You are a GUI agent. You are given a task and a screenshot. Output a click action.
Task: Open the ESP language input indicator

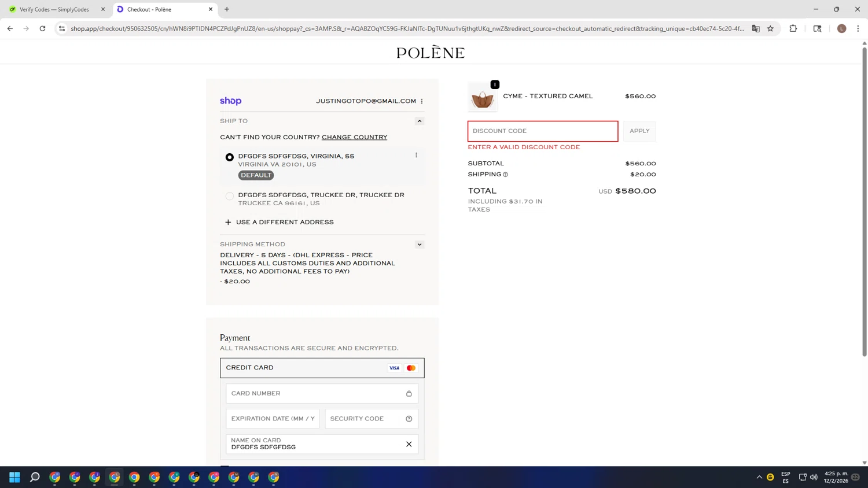click(786, 477)
